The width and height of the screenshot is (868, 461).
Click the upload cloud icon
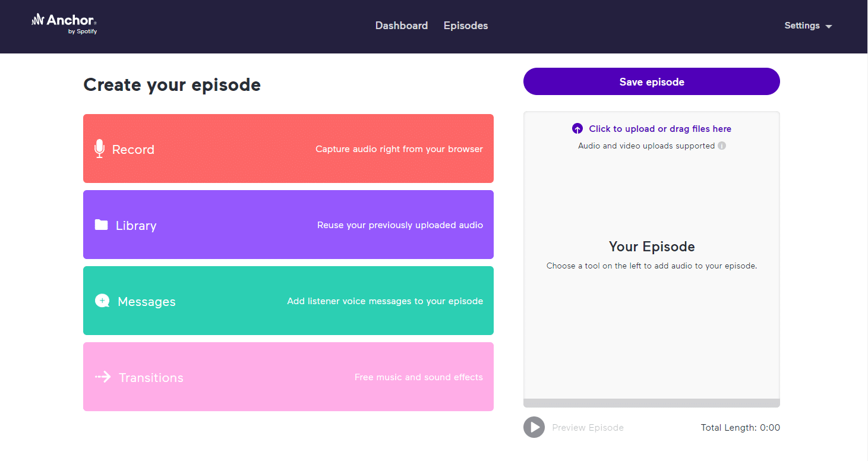point(577,128)
